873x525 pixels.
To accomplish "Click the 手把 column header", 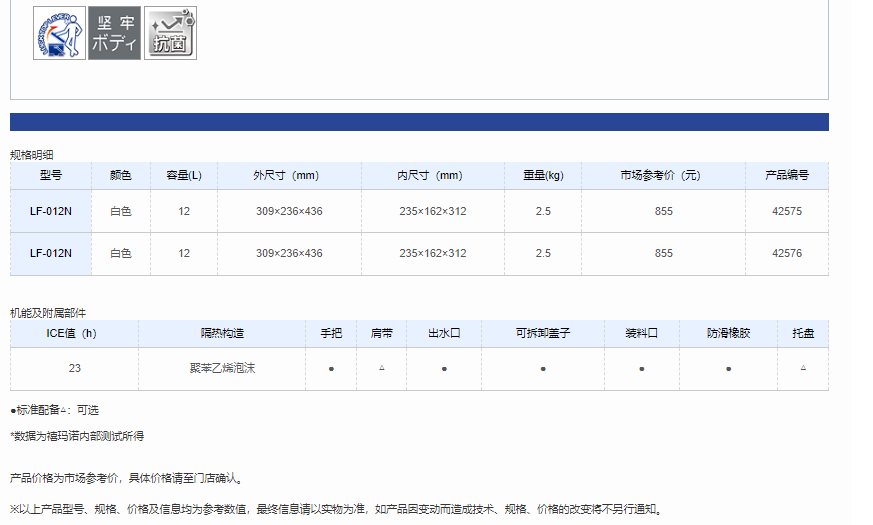I will click(331, 333).
